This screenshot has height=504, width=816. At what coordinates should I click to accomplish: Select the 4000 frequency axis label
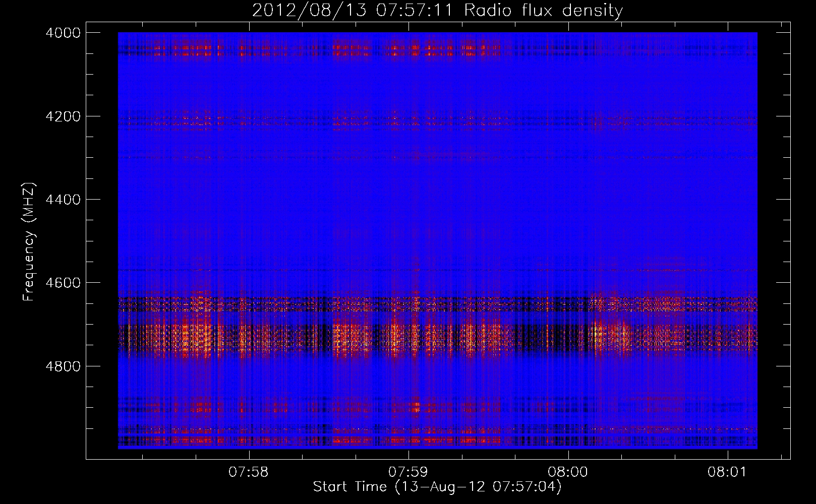(x=63, y=33)
